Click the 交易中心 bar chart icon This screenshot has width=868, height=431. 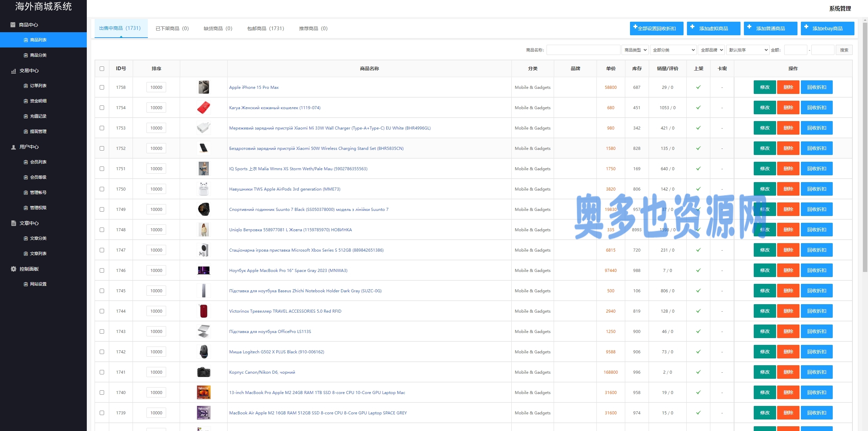(14, 71)
